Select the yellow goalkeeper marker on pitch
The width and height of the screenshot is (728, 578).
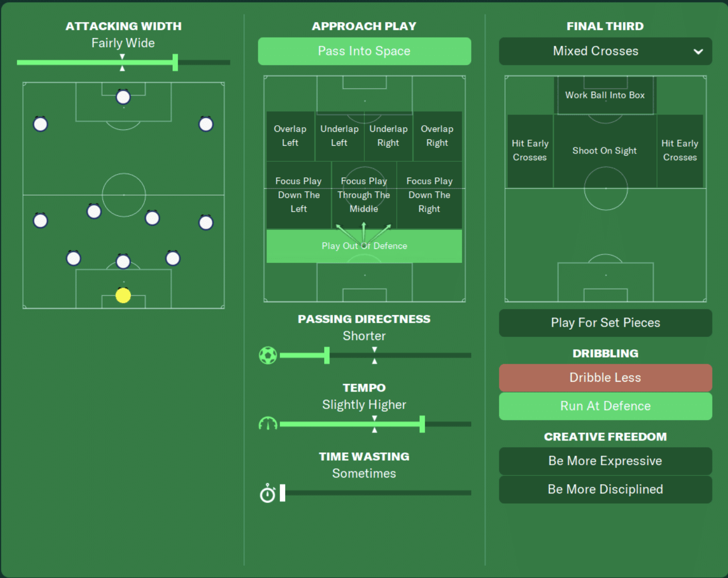[123, 295]
